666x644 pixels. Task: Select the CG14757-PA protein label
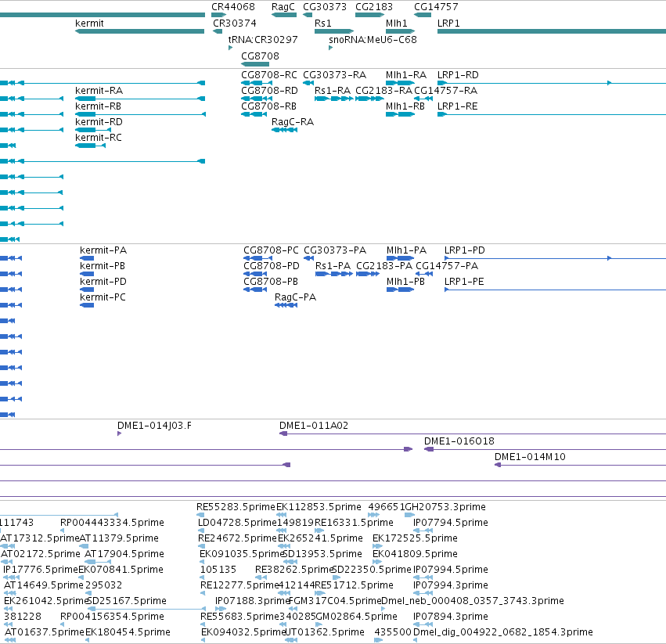click(x=447, y=266)
